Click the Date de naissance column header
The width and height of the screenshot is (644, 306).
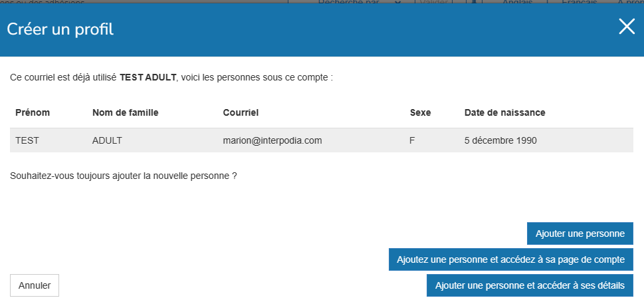click(x=504, y=112)
